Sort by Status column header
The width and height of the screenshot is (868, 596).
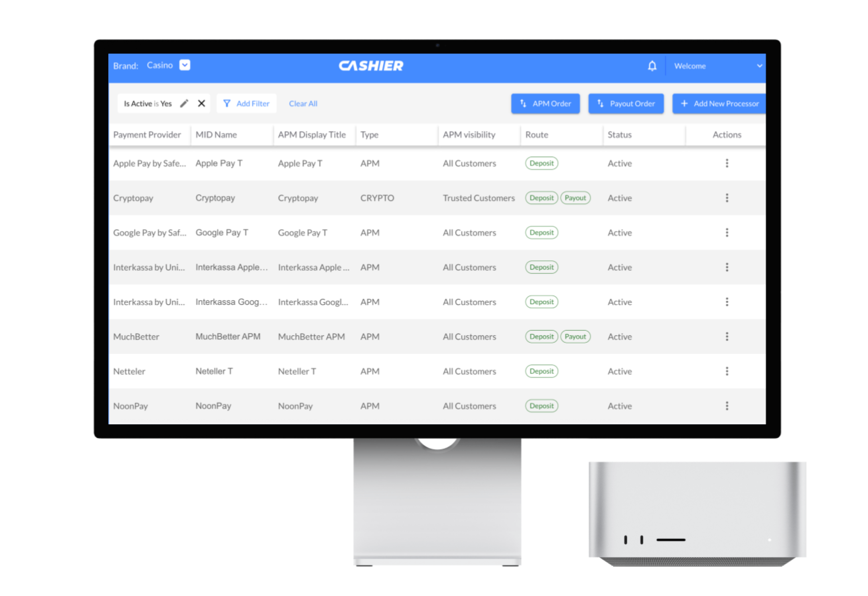pyautogui.click(x=619, y=135)
